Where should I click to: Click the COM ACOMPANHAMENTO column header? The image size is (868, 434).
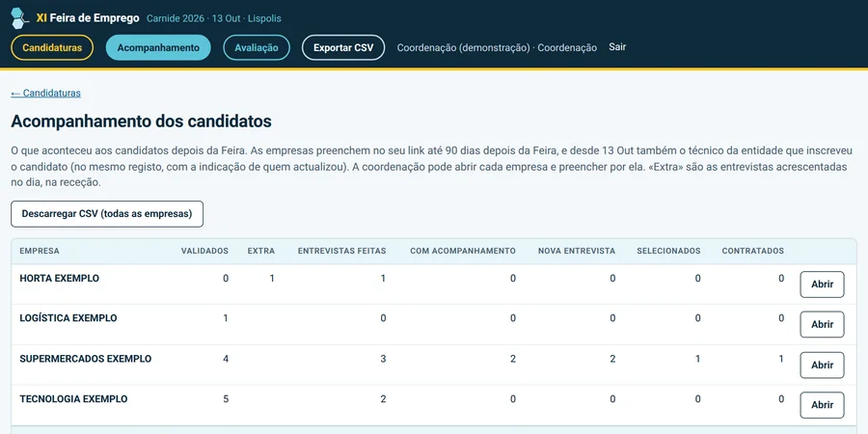[463, 251]
